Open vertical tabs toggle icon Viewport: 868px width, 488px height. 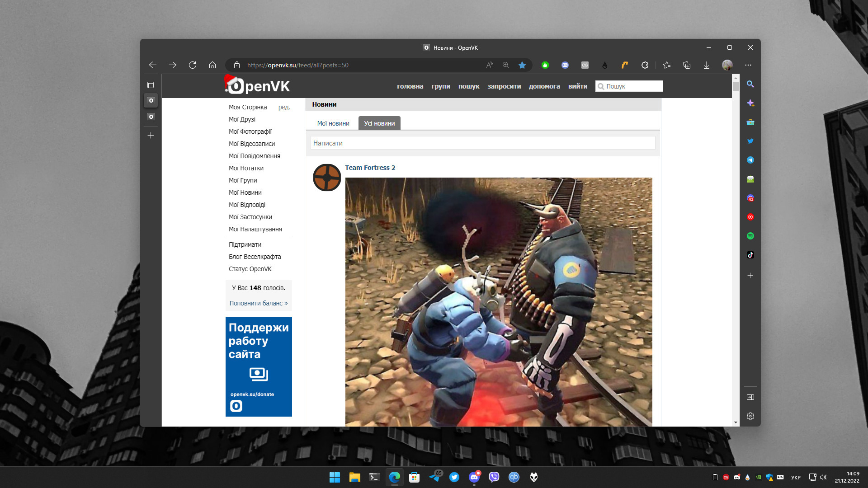tap(151, 85)
